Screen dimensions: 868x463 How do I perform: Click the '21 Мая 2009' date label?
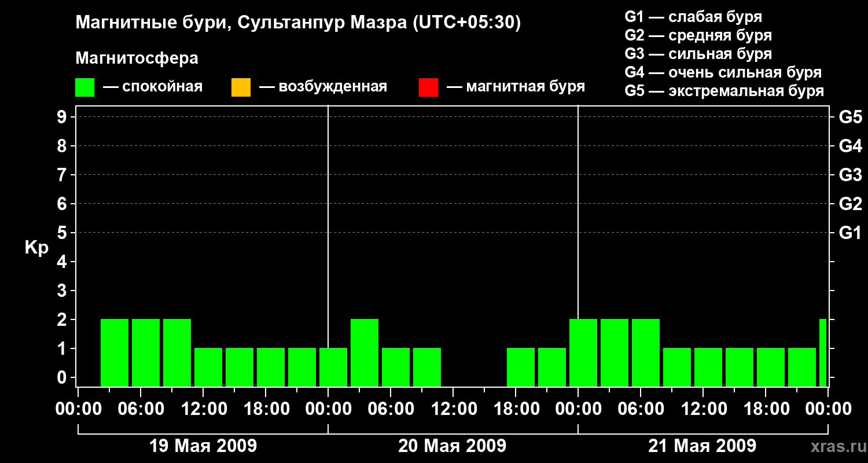tap(702, 446)
